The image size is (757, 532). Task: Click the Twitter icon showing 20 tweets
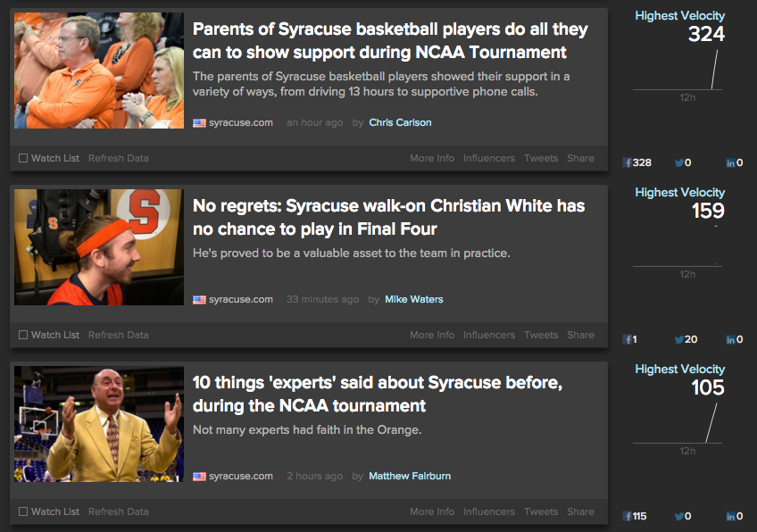[679, 339]
